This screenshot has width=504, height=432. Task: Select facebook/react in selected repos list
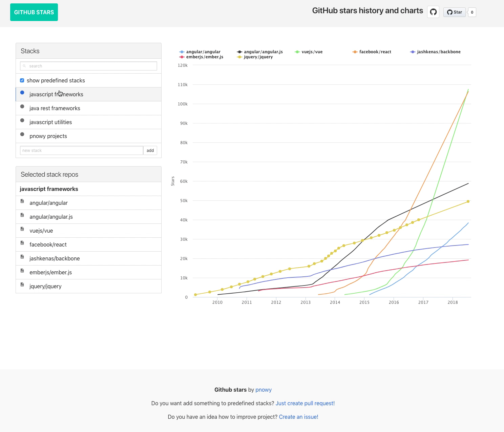[88, 244]
